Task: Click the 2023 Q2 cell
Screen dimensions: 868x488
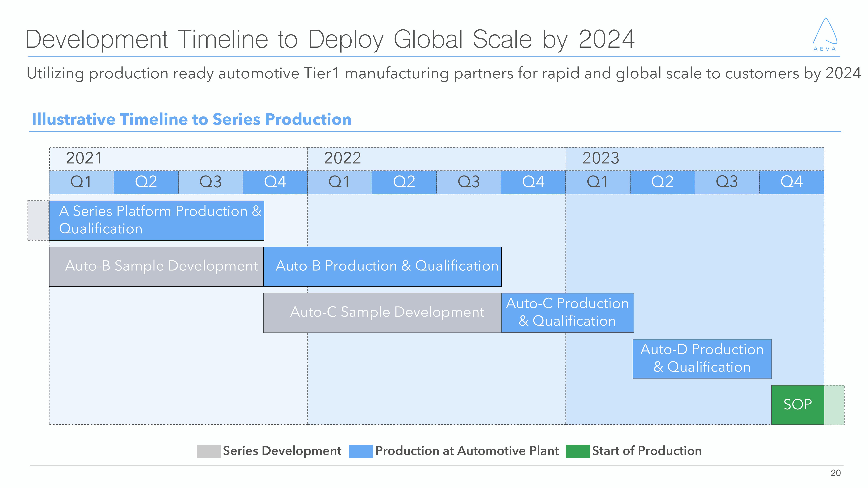Action: (663, 182)
